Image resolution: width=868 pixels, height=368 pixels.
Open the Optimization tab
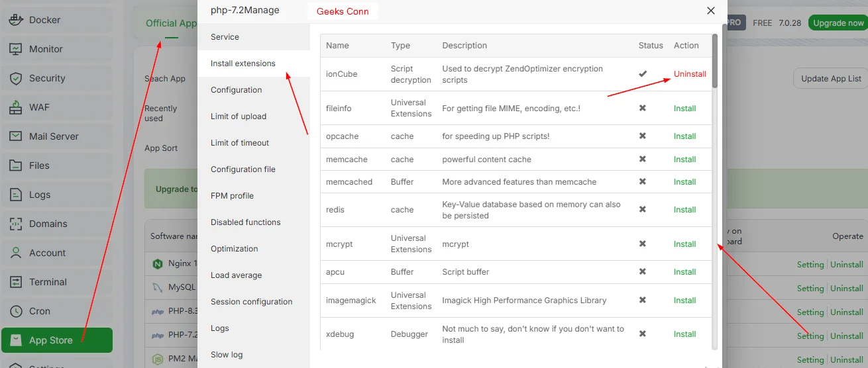[254, 249]
